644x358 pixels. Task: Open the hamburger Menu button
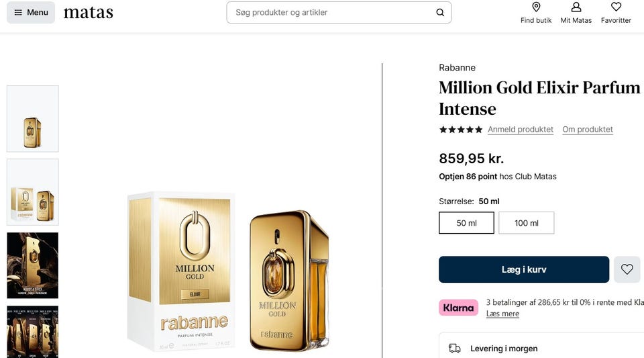[x=31, y=12]
